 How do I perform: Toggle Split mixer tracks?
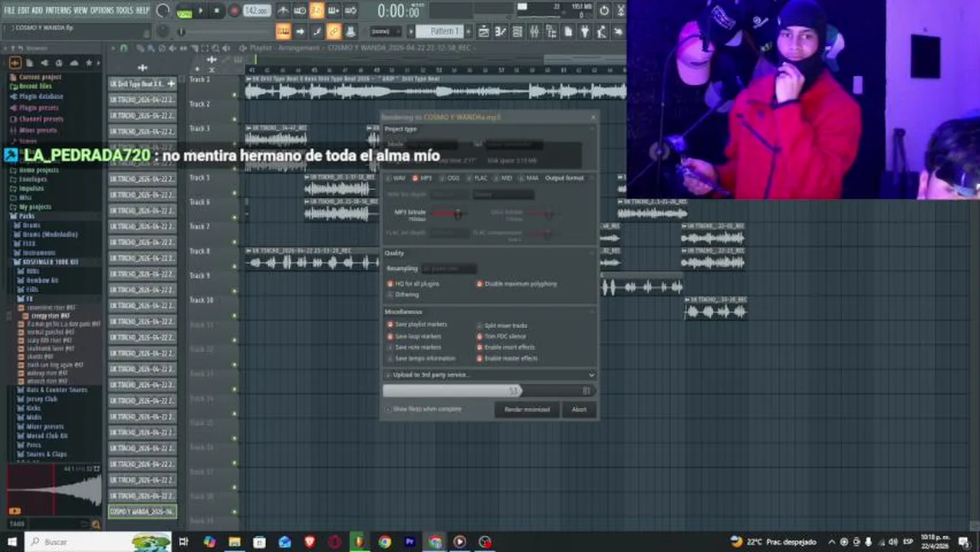coord(502,326)
